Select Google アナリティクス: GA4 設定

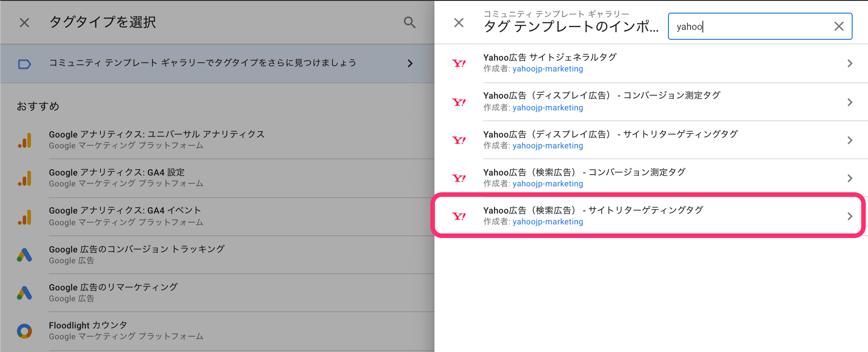(217, 178)
